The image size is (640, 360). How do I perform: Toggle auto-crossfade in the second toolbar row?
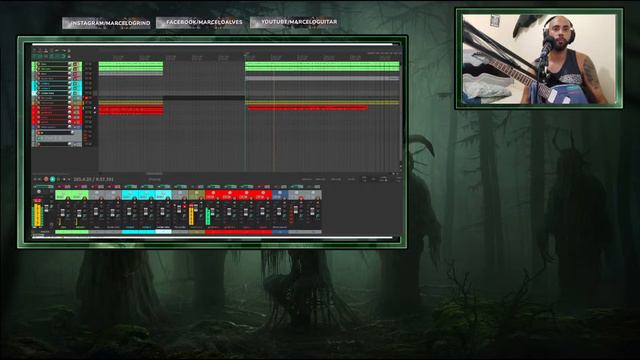[x=34, y=56]
